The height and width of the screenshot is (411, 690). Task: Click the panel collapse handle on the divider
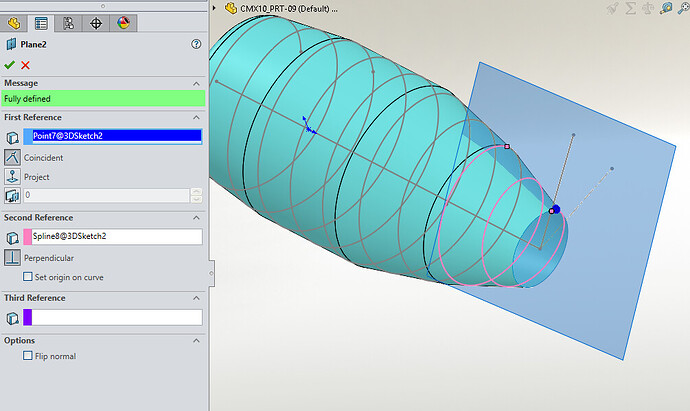click(211, 273)
